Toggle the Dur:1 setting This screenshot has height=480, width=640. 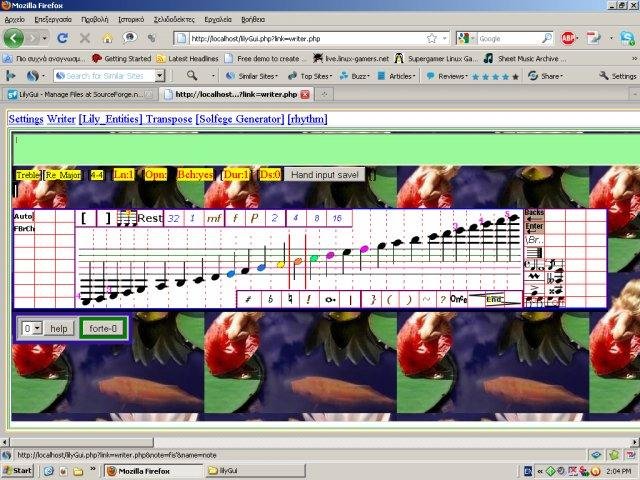[x=236, y=175]
